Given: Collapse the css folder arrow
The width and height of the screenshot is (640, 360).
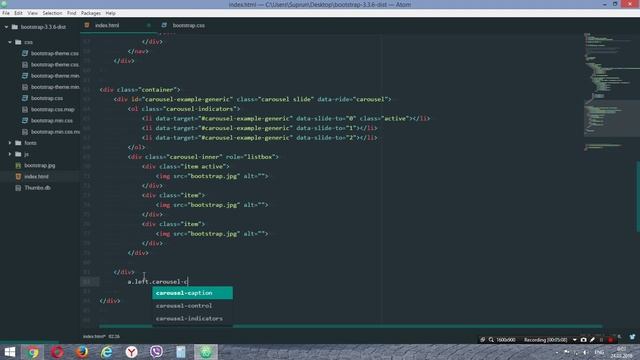Looking at the screenshot, I should coord(10,42).
